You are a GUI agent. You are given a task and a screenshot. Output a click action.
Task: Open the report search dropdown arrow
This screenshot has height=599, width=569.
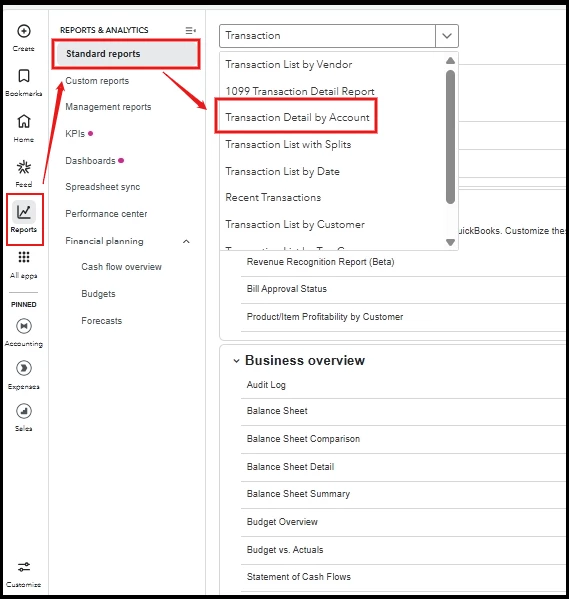[447, 36]
